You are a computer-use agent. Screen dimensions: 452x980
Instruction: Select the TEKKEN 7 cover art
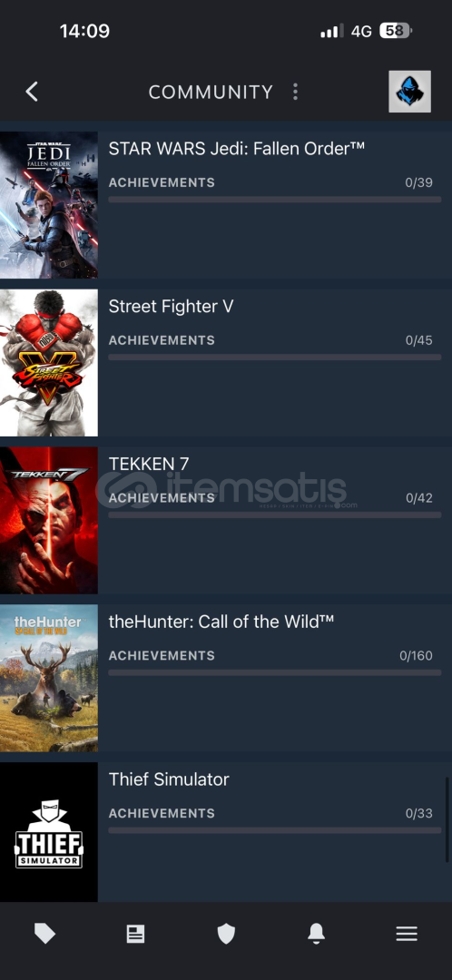click(x=49, y=520)
